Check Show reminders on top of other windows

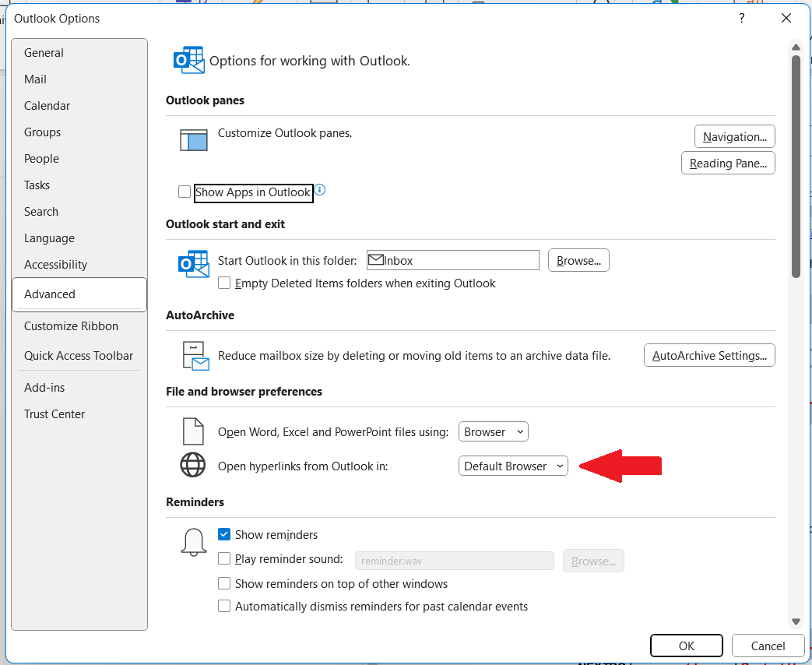(224, 583)
